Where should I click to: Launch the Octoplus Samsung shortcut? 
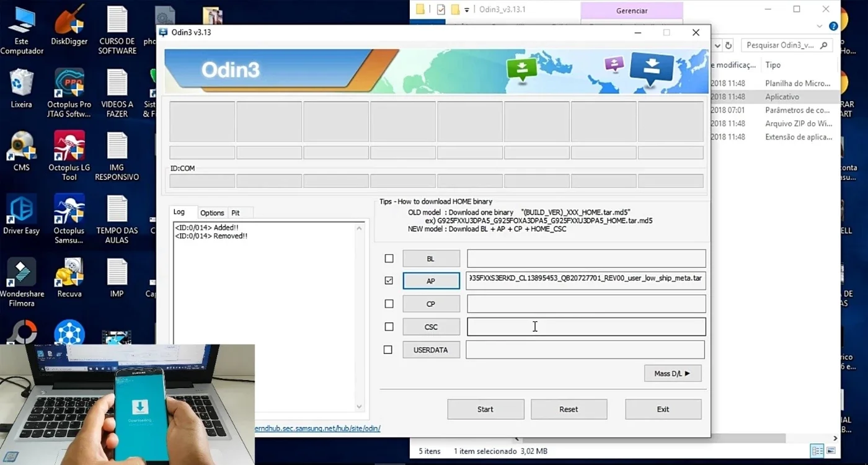pos(69,219)
